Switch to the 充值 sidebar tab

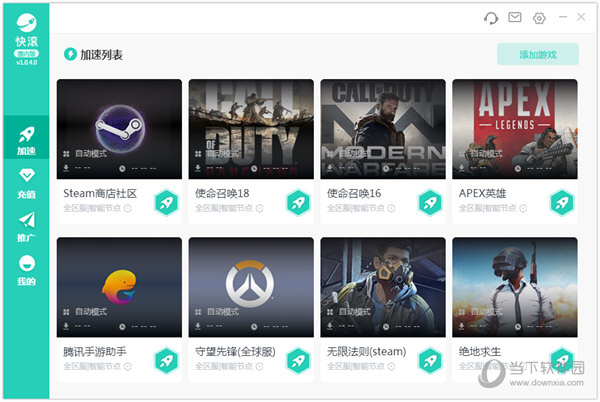[x=27, y=184]
